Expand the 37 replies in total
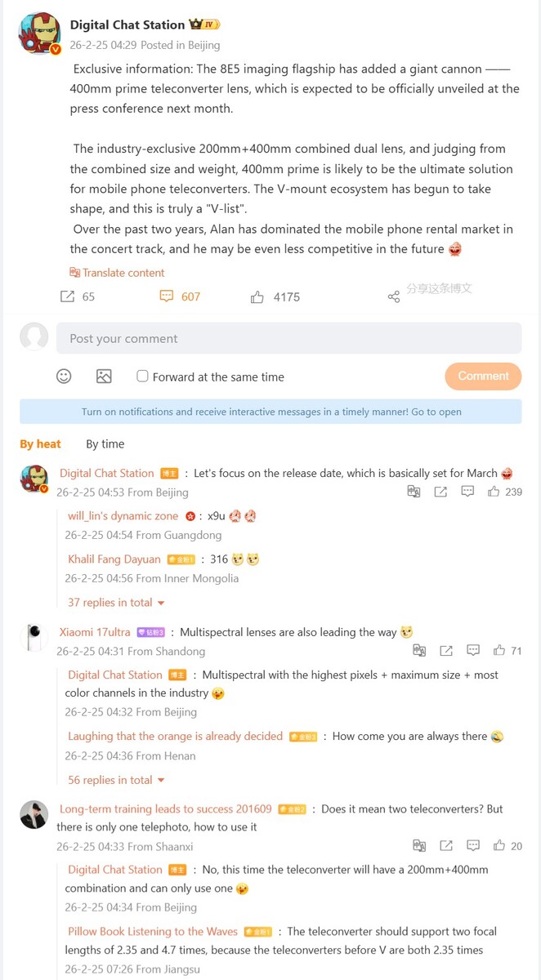This screenshot has width=541, height=980. coord(117,603)
